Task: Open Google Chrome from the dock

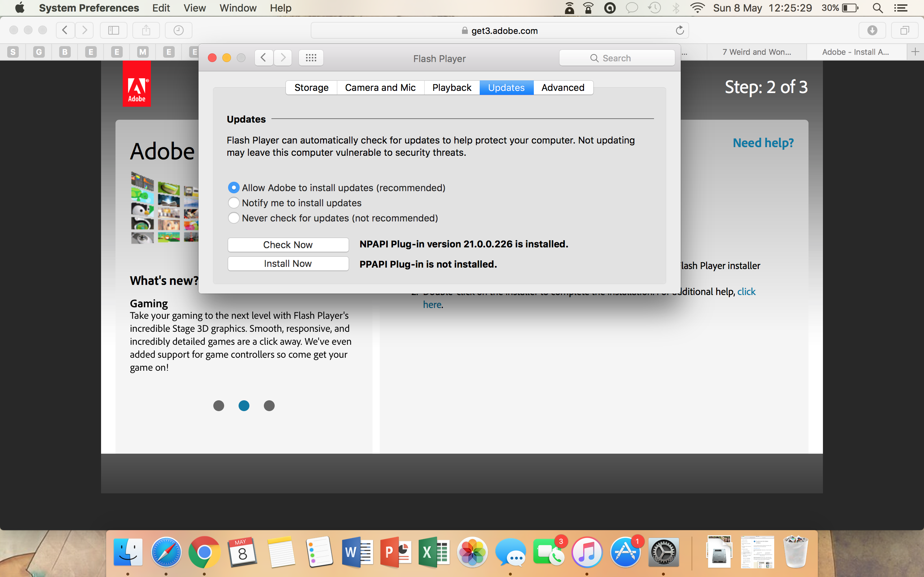Action: pyautogui.click(x=204, y=552)
